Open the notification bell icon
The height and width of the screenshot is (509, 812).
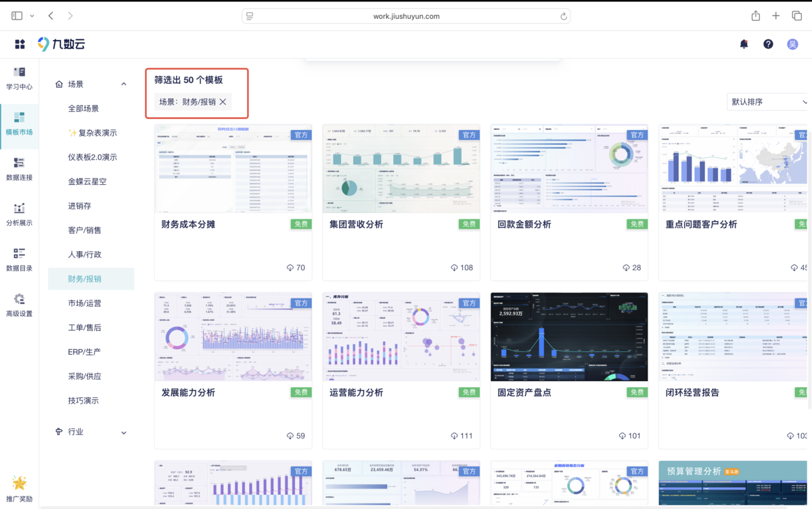tap(744, 44)
